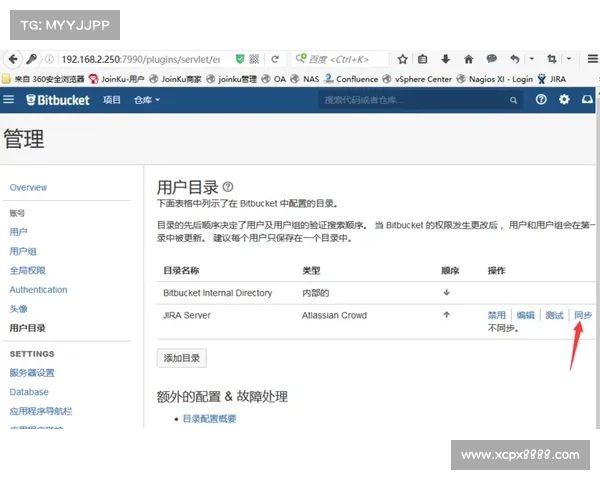
Task: Open the JIRA bookmark
Action: [552, 79]
